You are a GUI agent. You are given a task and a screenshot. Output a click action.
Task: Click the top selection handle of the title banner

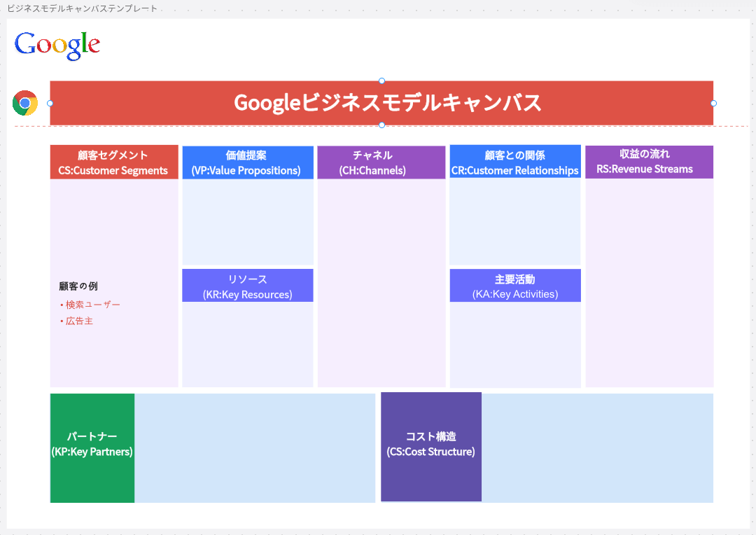(x=381, y=81)
